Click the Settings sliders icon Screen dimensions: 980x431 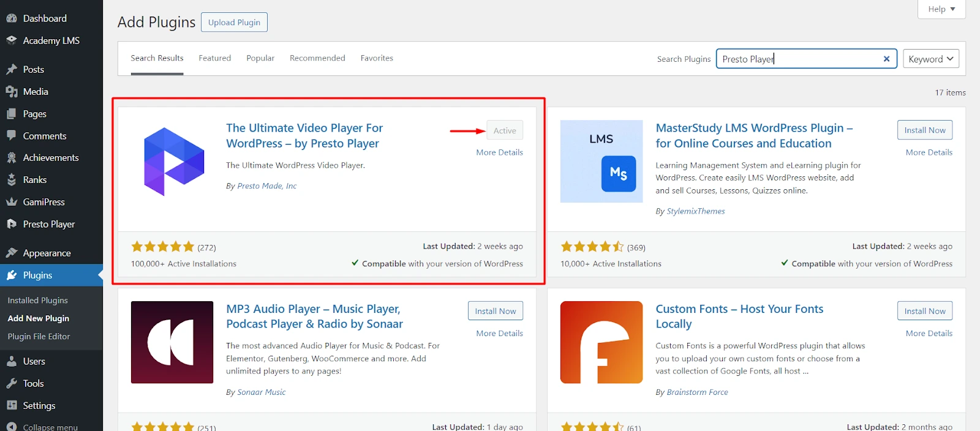click(12, 405)
